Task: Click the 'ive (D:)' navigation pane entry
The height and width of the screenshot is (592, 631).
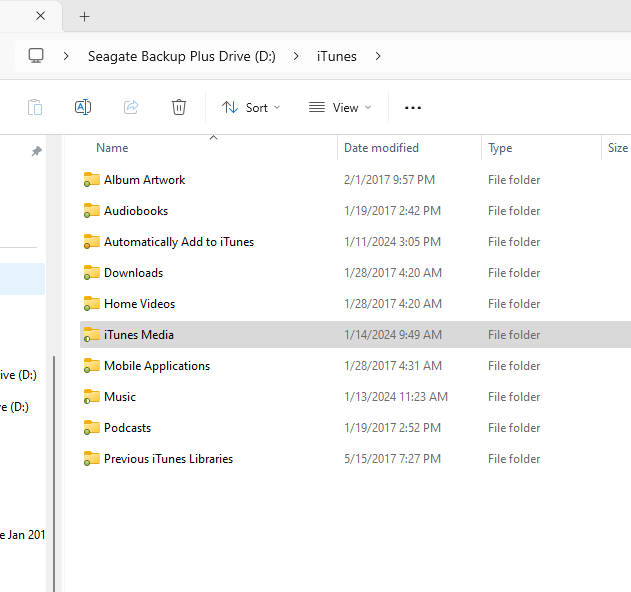Action: 18,375
